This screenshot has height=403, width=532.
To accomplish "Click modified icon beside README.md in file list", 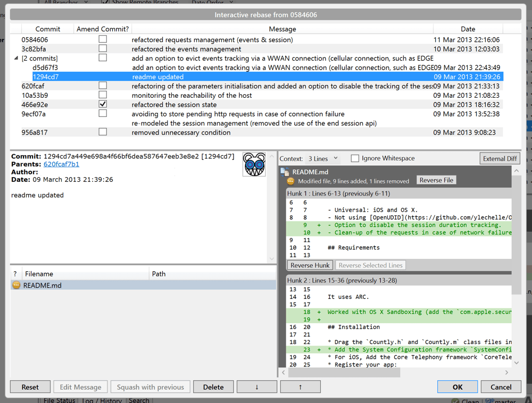I will 16,285.
